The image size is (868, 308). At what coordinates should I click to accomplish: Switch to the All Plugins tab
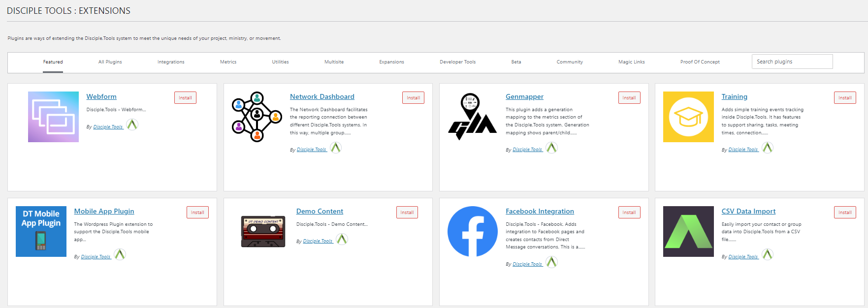coord(110,62)
